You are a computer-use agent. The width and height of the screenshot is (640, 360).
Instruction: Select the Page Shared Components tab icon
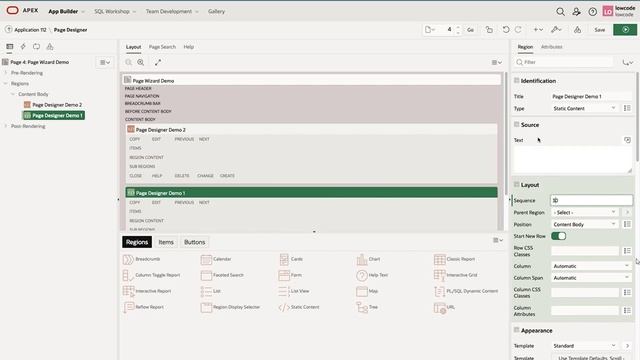[x=50, y=47]
